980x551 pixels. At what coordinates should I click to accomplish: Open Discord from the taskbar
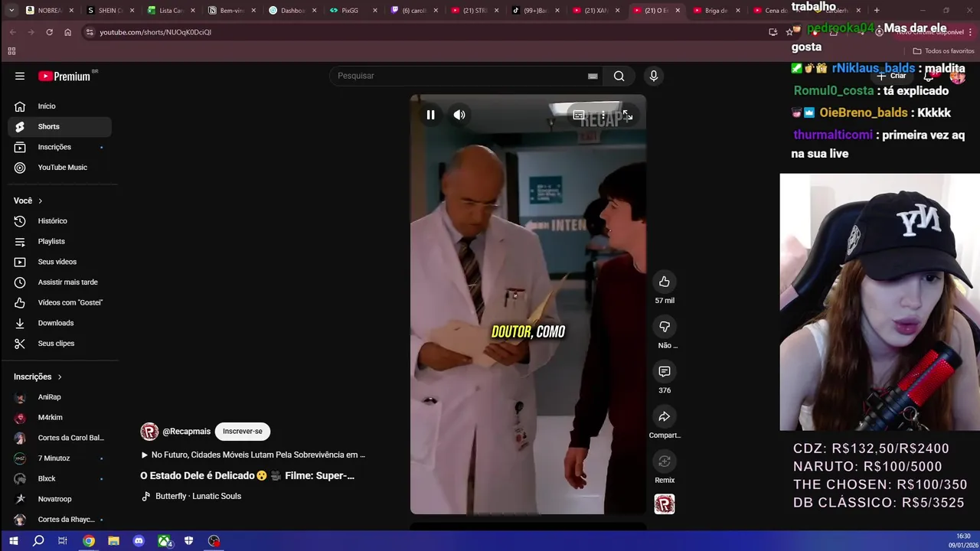tap(139, 541)
